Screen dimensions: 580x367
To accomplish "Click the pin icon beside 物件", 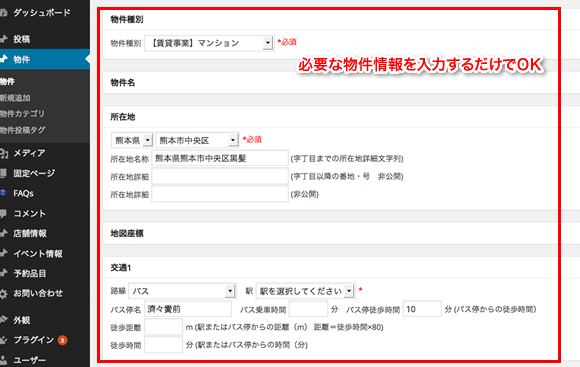I will tap(3, 59).
